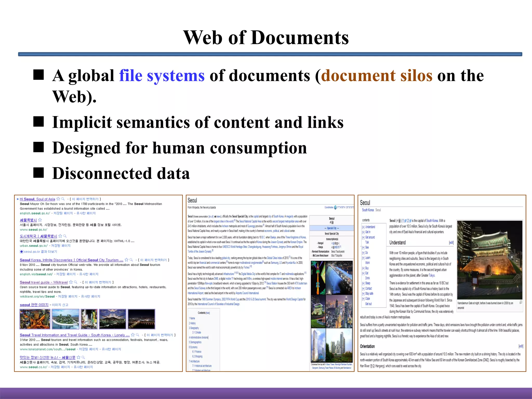
Task: Click the Get out entry in Wikitravel contents
Action: [368, 304]
